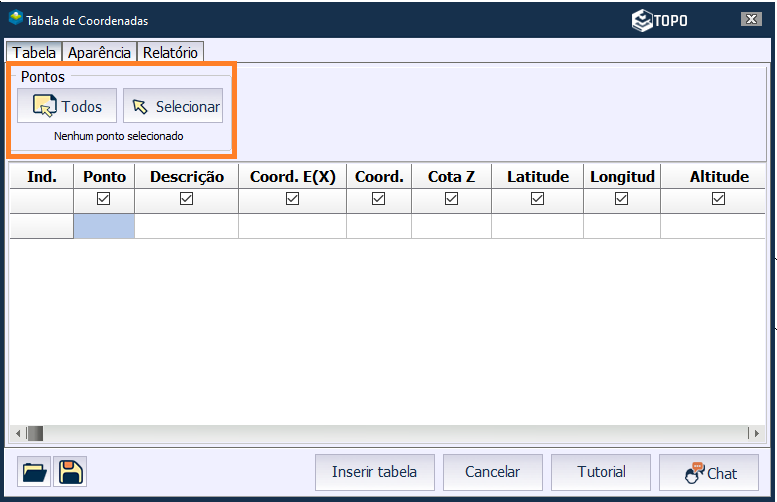777x502 pixels.
Task: Click the Todos points button
Action: (x=67, y=106)
